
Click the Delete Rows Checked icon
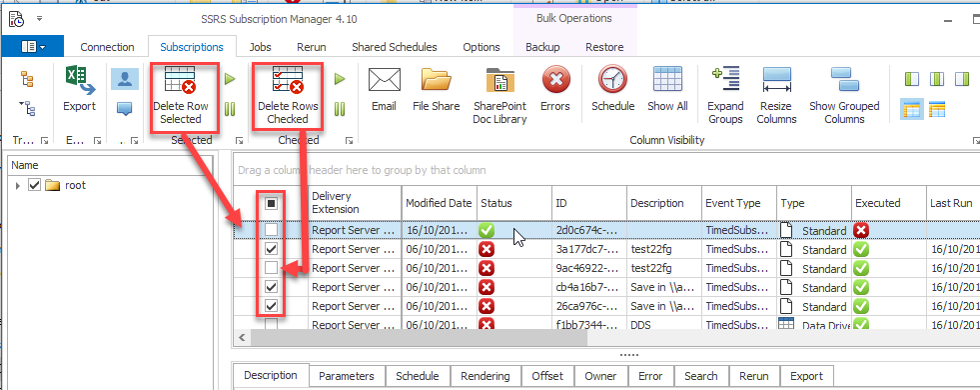point(288,80)
